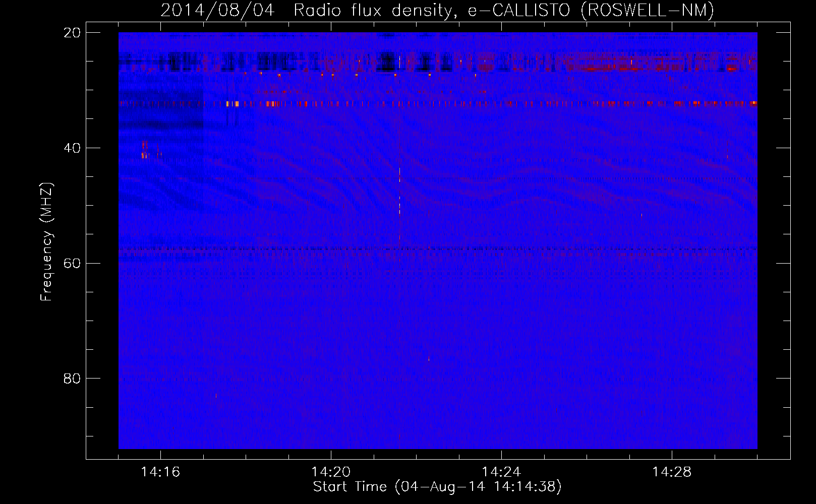Screen dimensions: 816x504
Task: Select frequency tick label "60"
Action: click(72, 264)
